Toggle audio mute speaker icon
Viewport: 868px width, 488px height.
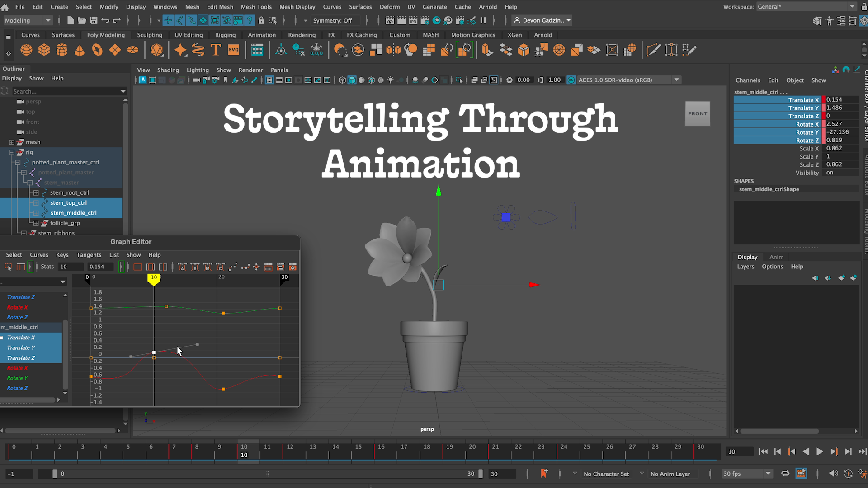[x=833, y=474]
